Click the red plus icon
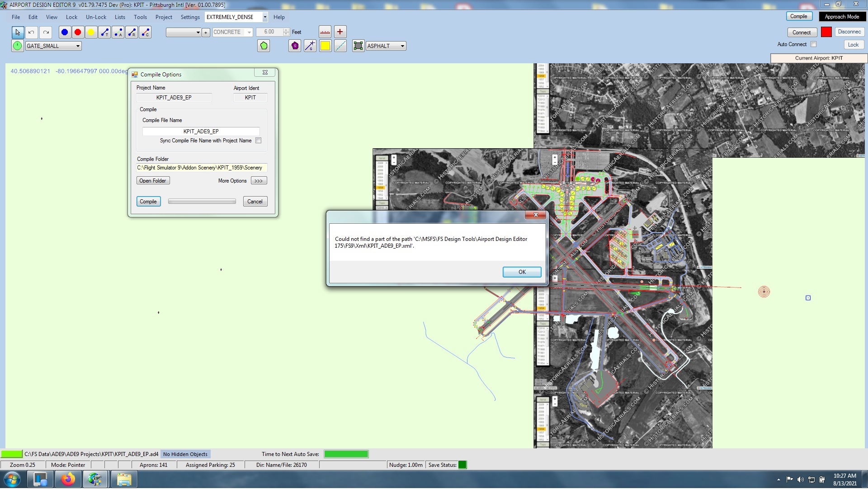 click(x=340, y=32)
